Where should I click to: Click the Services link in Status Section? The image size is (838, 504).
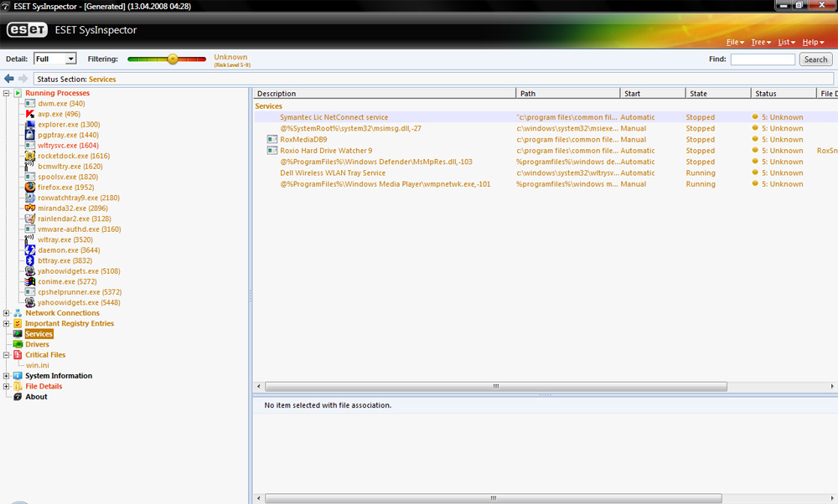click(102, 79)
